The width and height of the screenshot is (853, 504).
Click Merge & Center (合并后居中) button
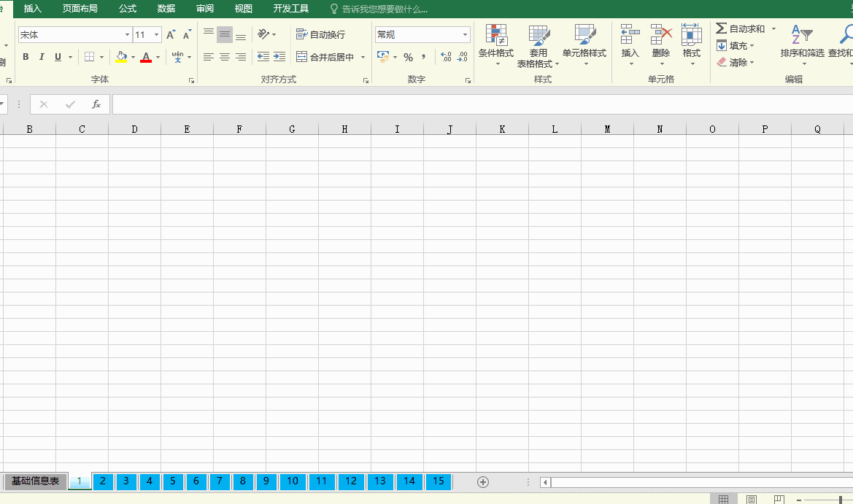[x=325, y=57]
